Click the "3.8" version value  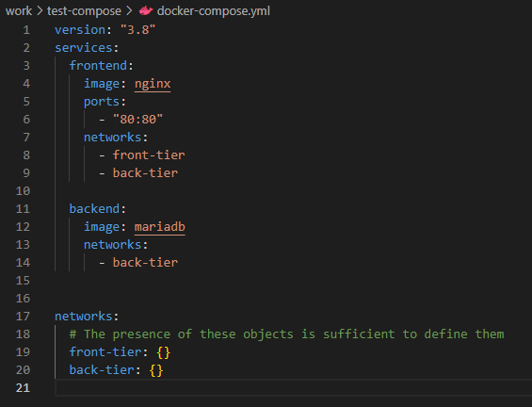(x=138, y=30)
